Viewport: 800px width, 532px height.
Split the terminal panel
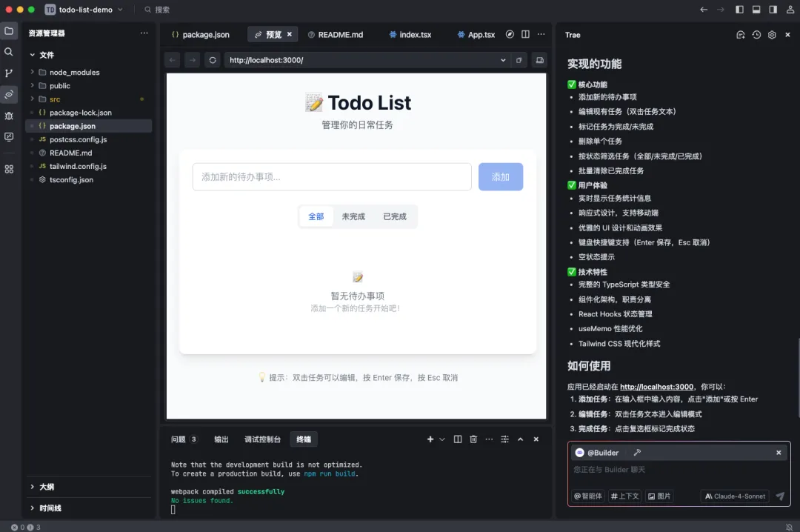[x=458, y=439]
